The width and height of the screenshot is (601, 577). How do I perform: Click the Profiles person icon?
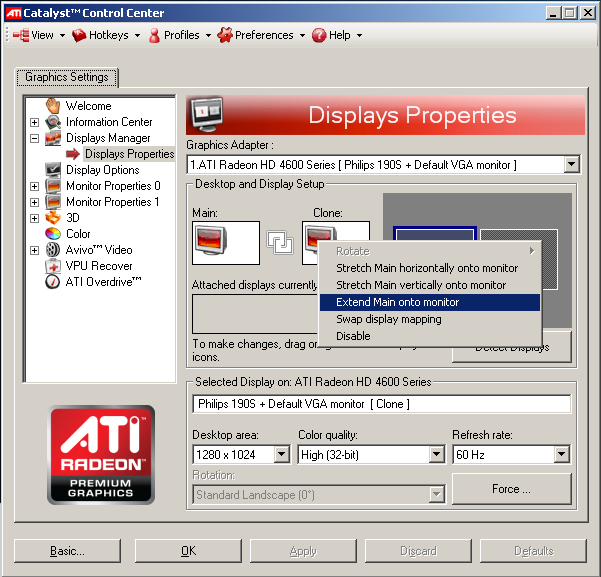pyautogui.click(x=154, y=35)
